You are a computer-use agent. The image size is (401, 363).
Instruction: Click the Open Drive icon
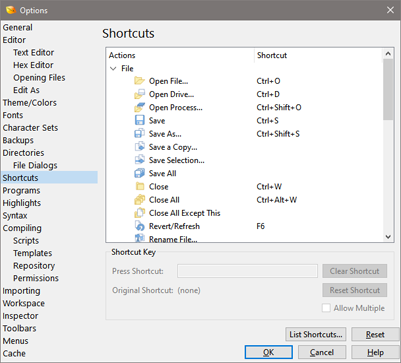[139, 94]
